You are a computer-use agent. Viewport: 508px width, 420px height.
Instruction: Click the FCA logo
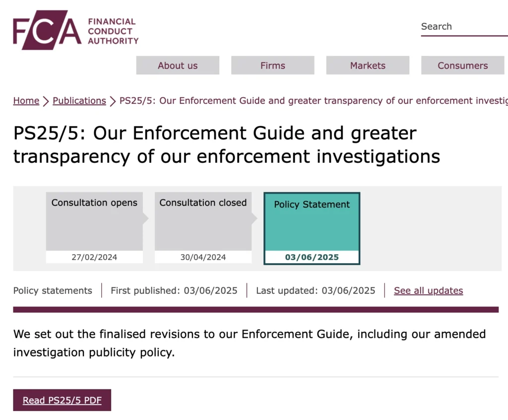(x=47, y=30)
